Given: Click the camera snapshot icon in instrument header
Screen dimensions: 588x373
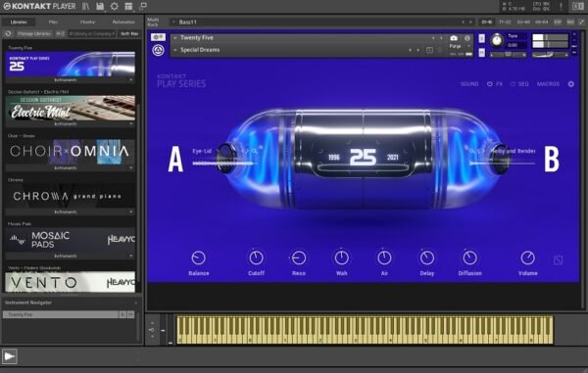Looking at the screenshot, I should point(454,38).
